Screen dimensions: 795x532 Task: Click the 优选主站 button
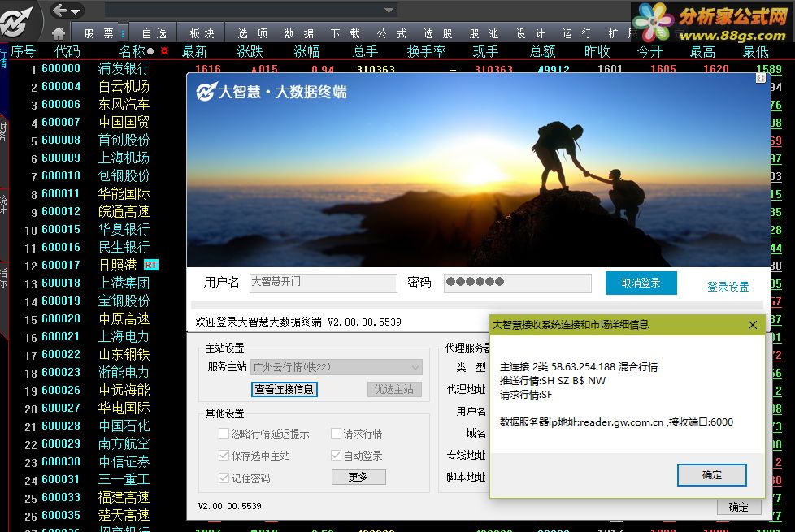394,389
